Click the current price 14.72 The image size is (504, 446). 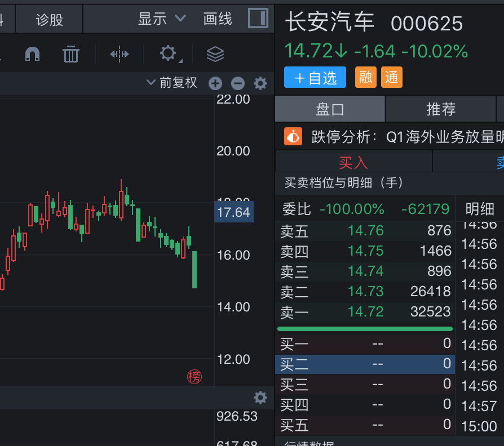[308, 51]
